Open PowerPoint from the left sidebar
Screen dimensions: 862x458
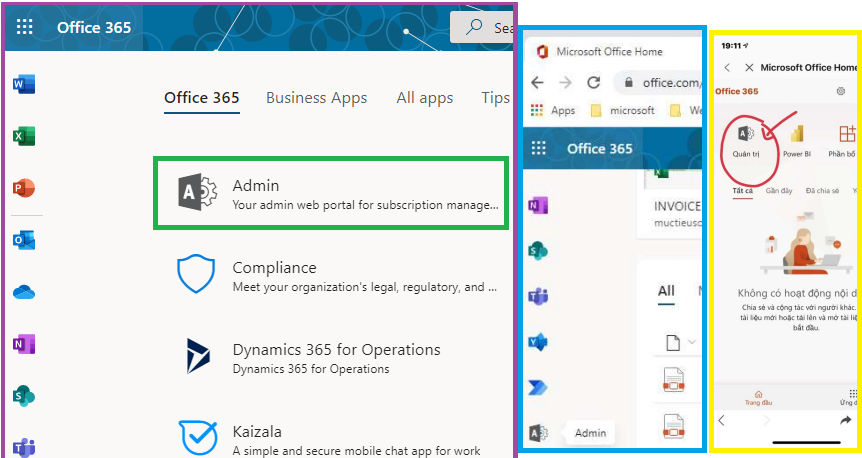click(x=24, y=187)
